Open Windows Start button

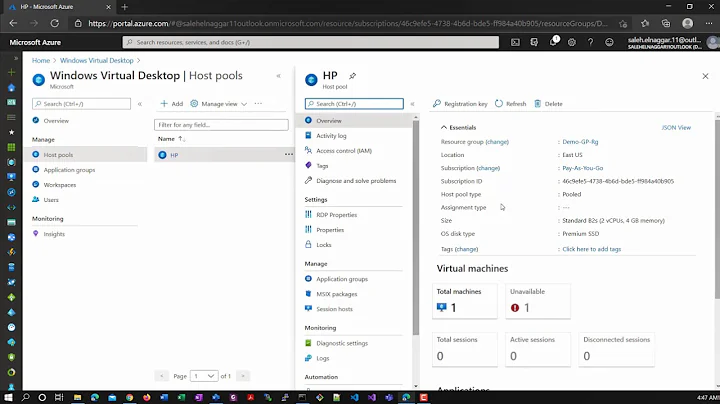point(8,397)
